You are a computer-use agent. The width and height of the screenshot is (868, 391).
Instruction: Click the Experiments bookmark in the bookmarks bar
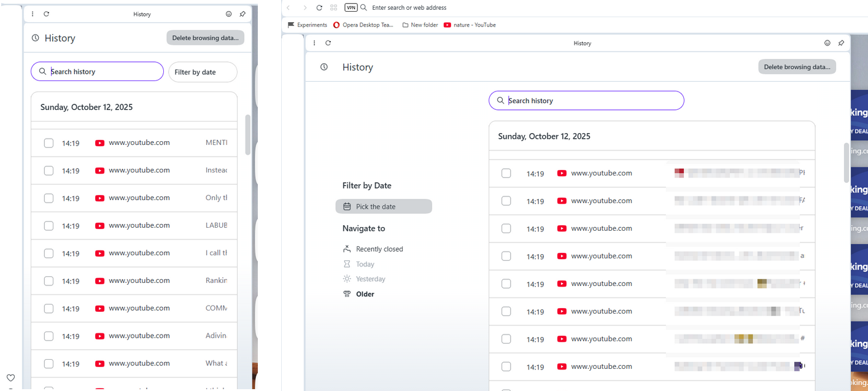(x=308, y=25)
